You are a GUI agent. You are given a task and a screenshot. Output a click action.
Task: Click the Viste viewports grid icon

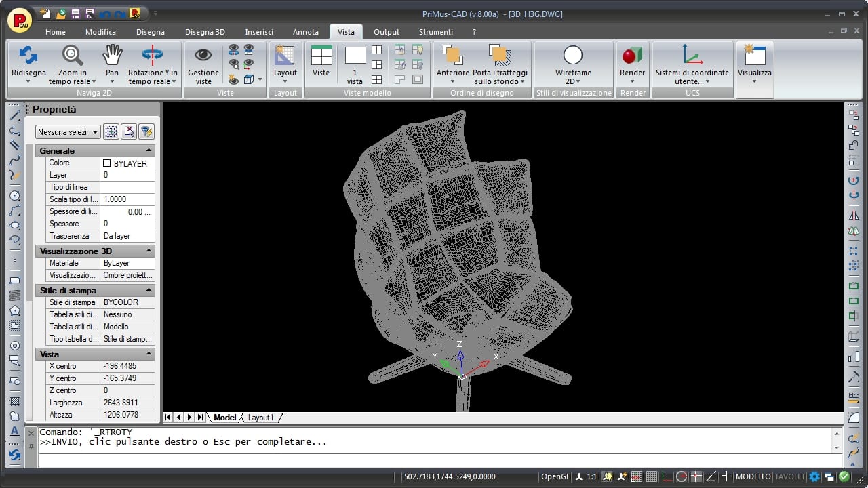[321, 56]
